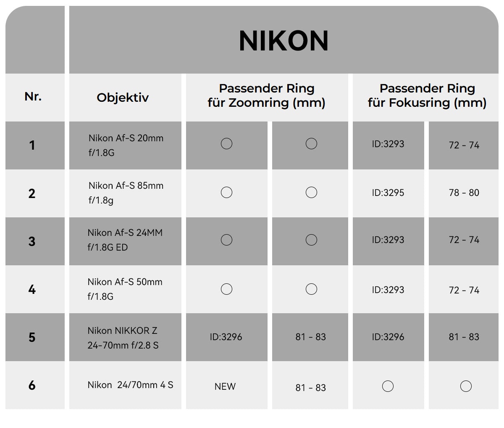Click the NEW label in row 6
The image size is (504, 428).
coord(225,386)
